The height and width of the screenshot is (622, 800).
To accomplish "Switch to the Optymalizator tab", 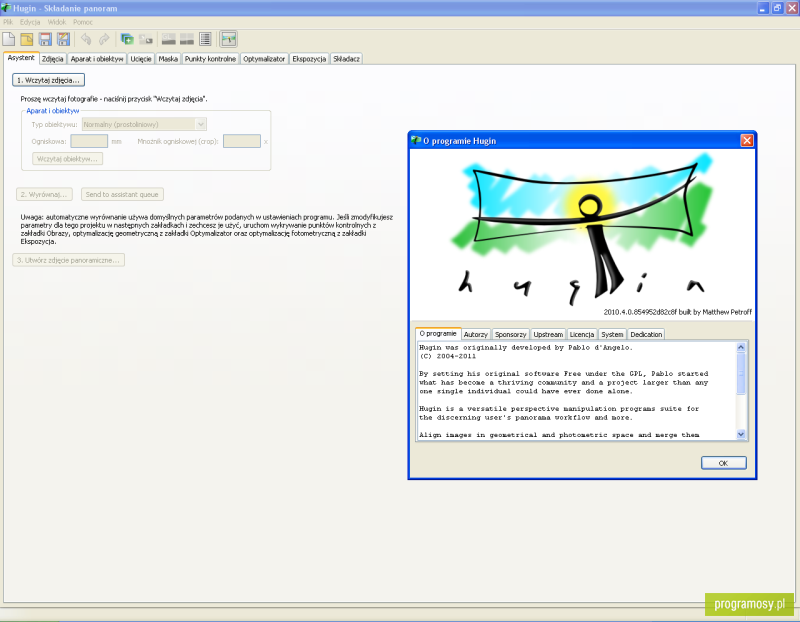I will [x=264, y=59].
